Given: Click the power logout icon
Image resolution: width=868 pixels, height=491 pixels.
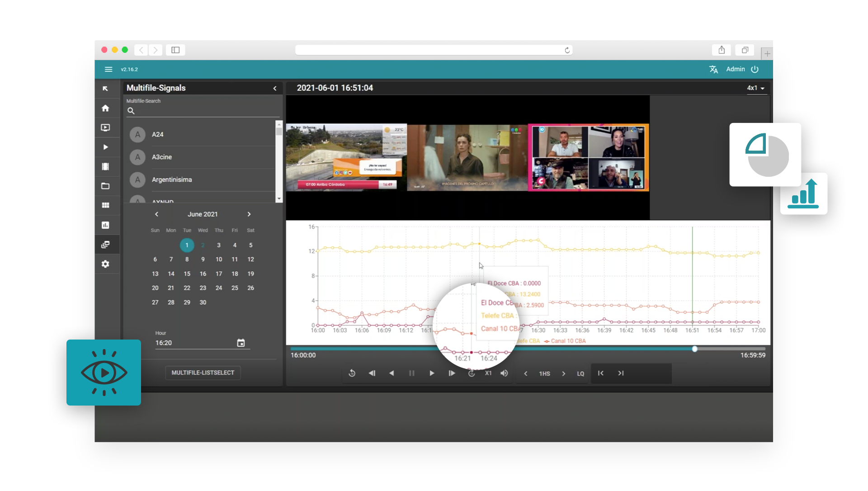Looking at the screenshot, I should tap(755, 69).
